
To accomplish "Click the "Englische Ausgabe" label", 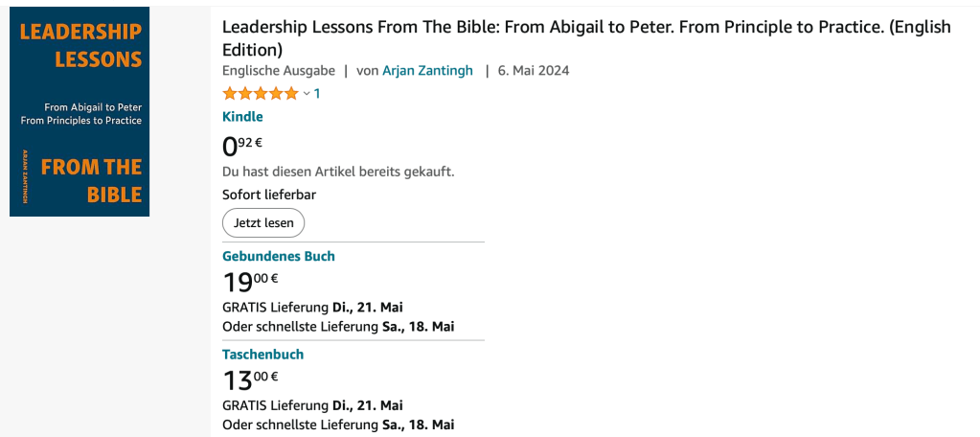I will point(279,70).
